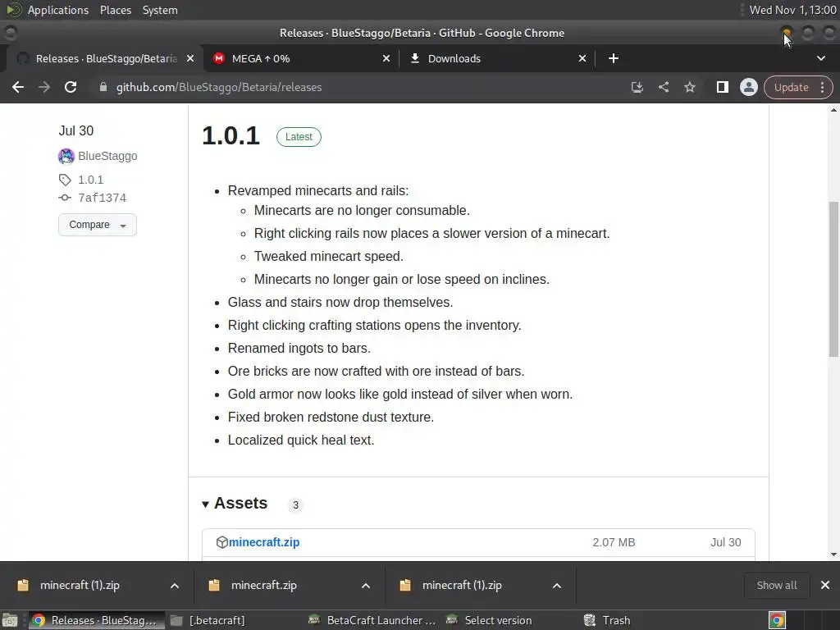
Task: Open the tab search chevron
Action: (x=820, y=58)
